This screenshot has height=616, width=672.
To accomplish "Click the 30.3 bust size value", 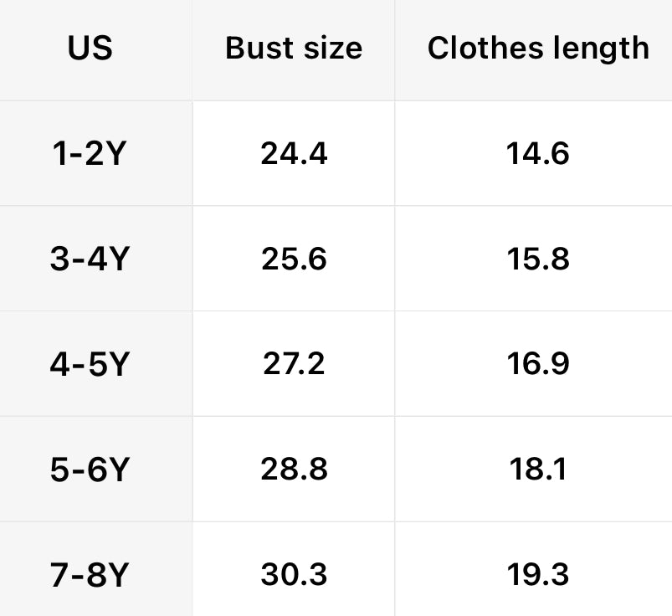I will [294, 575].
